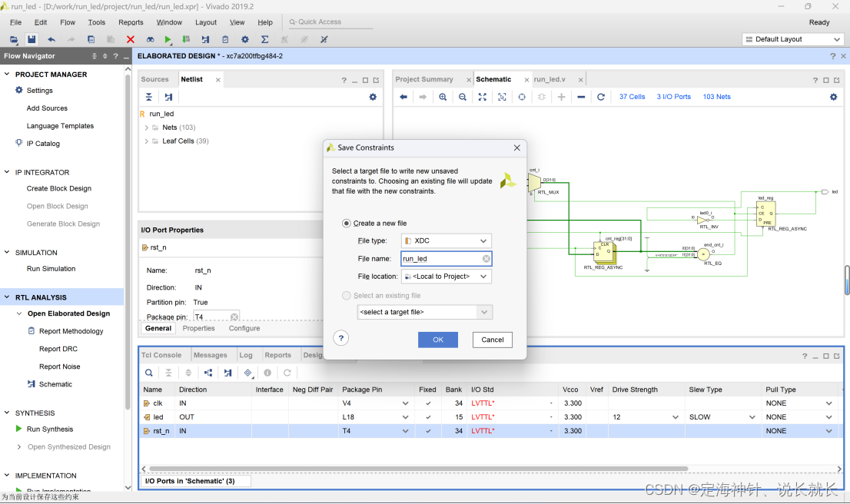Switch to the Project Summary tab
Screen dimensions: 850x504
pyautogui.click(x=424, y=80)
